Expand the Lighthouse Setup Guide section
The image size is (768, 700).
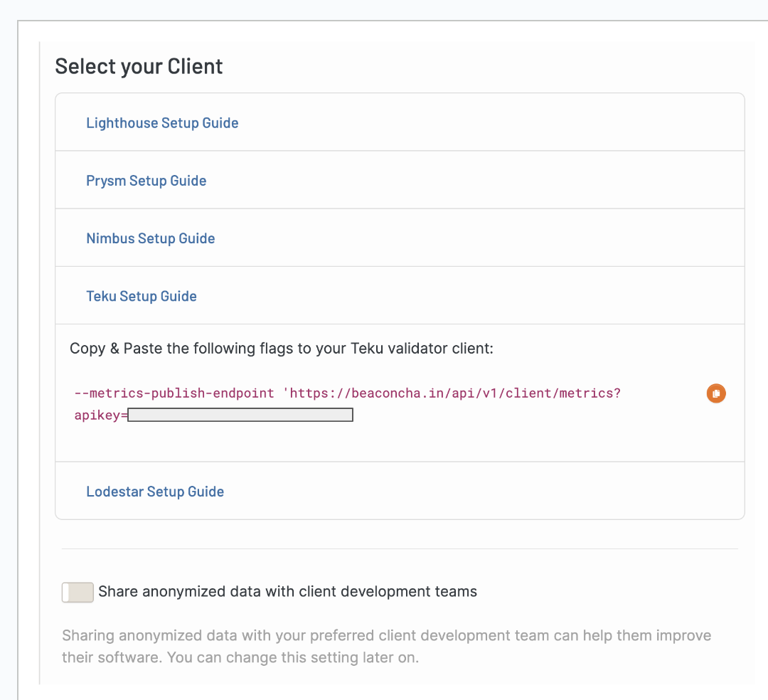click(x=162, y=123)
